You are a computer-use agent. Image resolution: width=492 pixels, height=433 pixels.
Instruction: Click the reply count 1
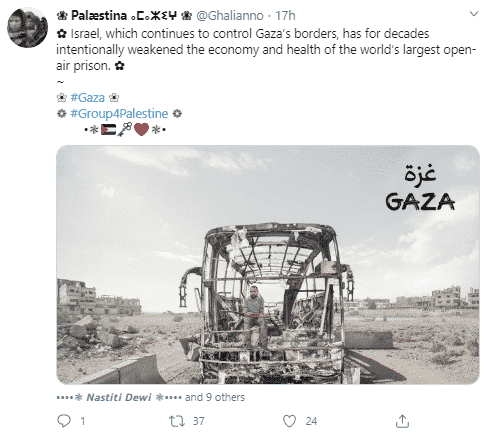(x=83, y=421)
